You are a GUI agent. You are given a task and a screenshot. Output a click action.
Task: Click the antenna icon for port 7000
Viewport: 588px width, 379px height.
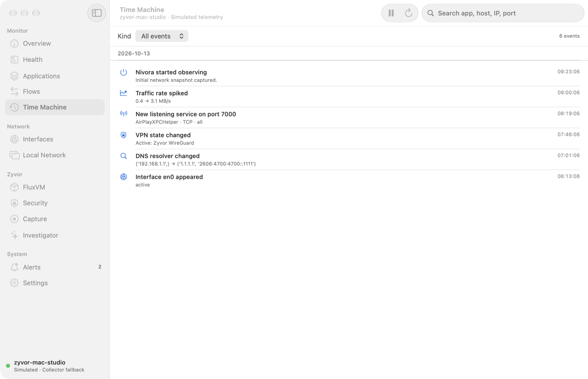pos(123,114)
